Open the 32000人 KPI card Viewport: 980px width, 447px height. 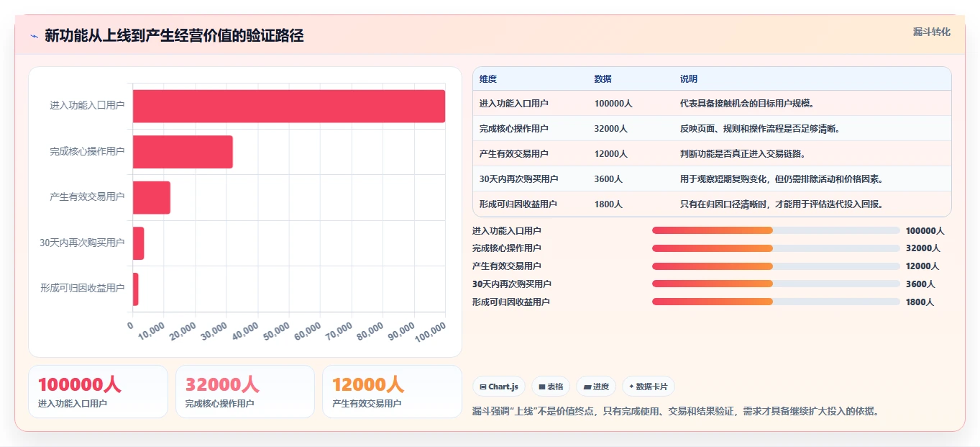tap(245, 392)
